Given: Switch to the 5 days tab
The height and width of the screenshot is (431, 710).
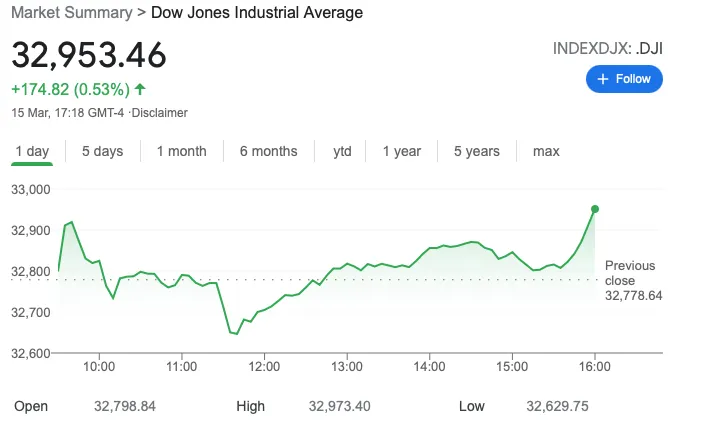Looking at the screenshot, I should [102, 152].
